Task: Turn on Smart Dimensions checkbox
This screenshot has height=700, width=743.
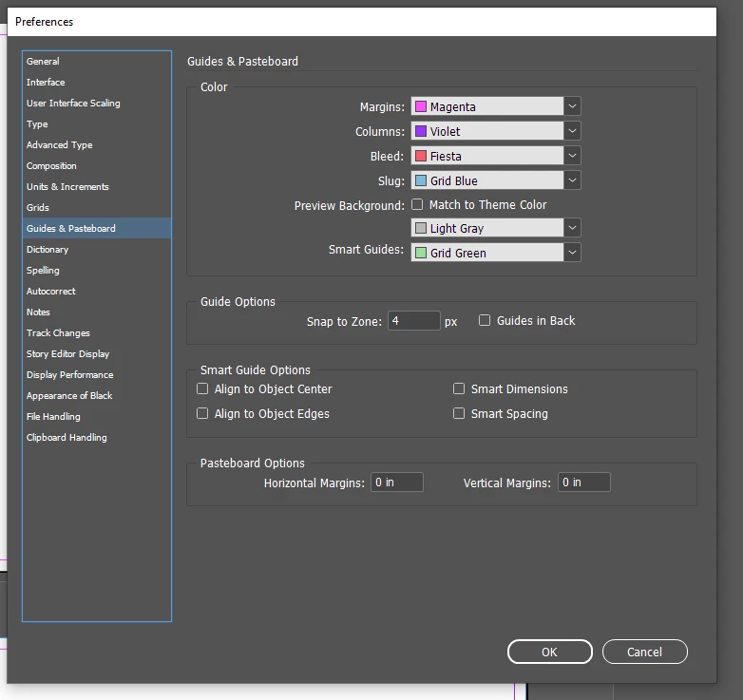Action: tap(459, 388)
